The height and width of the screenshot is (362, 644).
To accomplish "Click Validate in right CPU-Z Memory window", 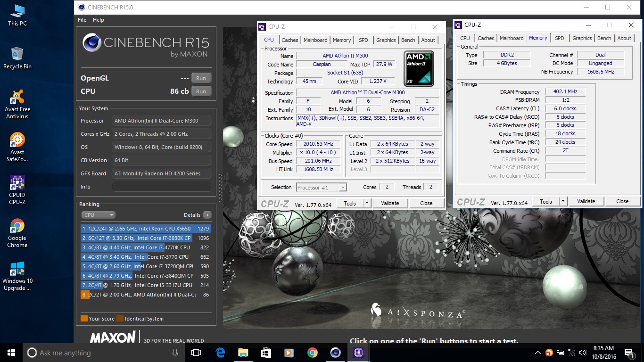I will (x=586, y=201).
